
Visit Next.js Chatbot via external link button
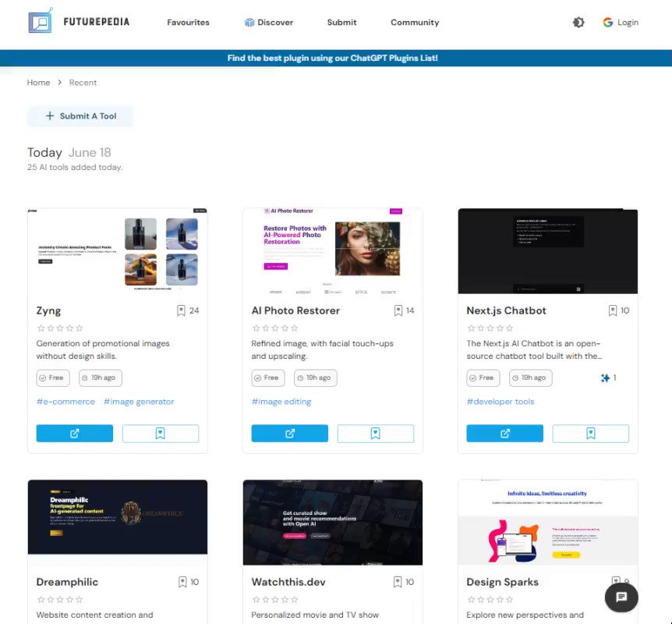(x=505, y=433)
